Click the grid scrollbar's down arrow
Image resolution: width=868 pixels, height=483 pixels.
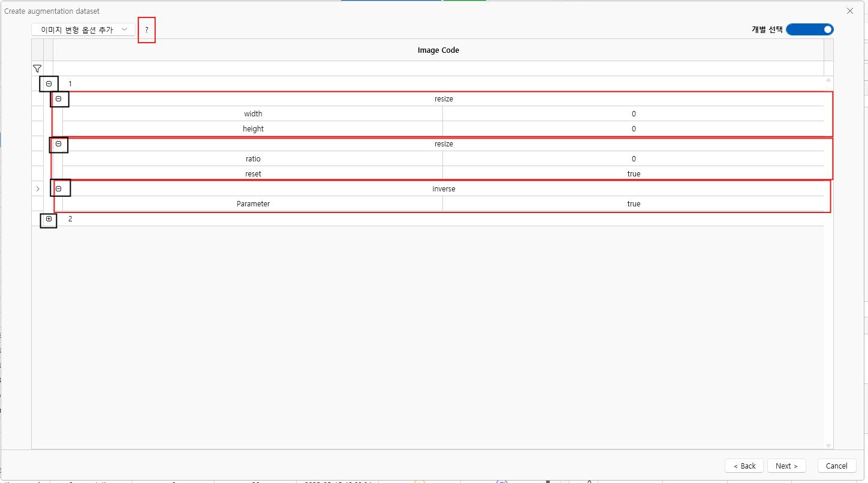(828, 445)
